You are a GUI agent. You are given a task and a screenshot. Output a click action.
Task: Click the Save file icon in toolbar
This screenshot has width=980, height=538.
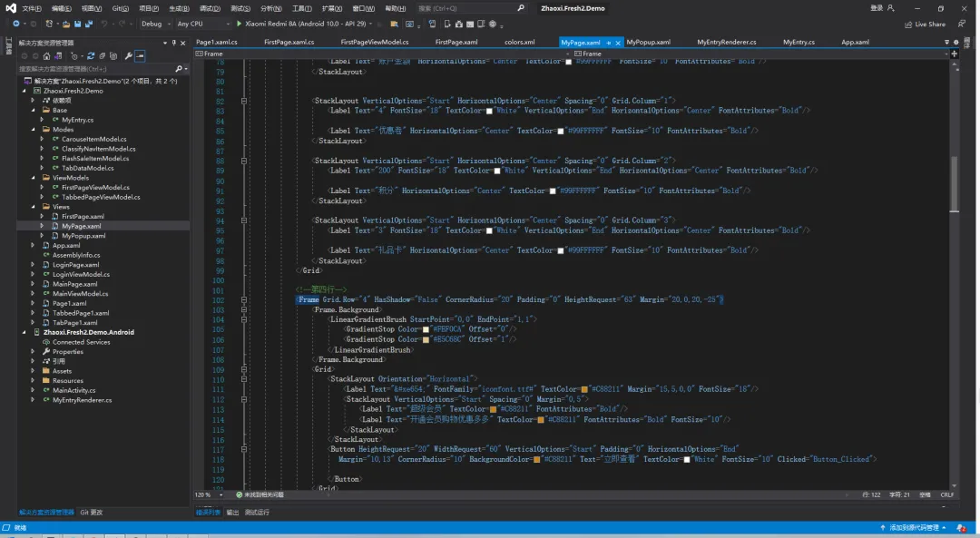pos(77,24)
